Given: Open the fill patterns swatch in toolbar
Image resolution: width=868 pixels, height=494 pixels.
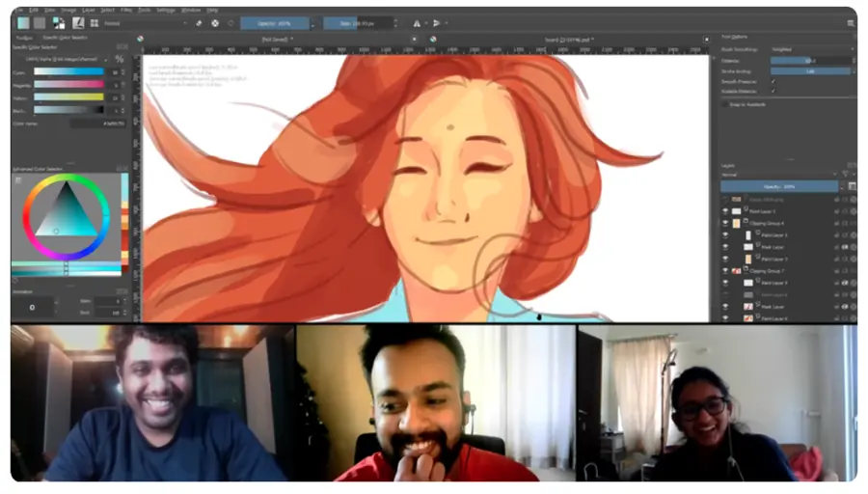Looking at the screenshot, I should pos(40,23).
